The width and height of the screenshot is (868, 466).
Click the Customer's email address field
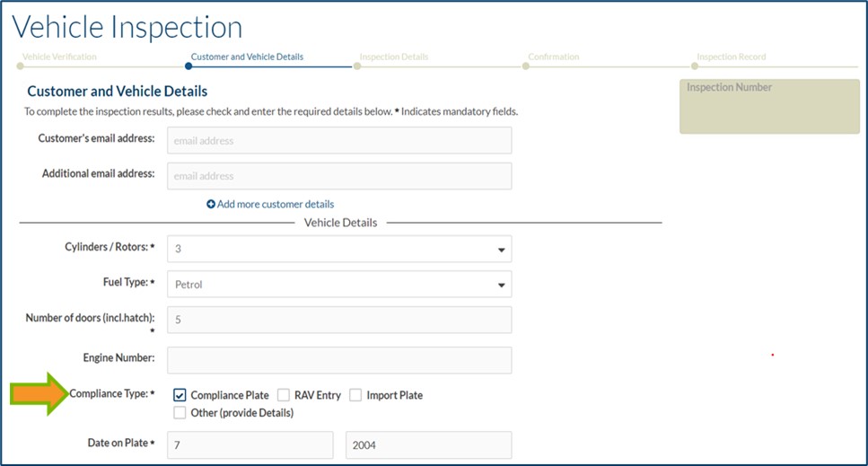[x=339, y=140]
